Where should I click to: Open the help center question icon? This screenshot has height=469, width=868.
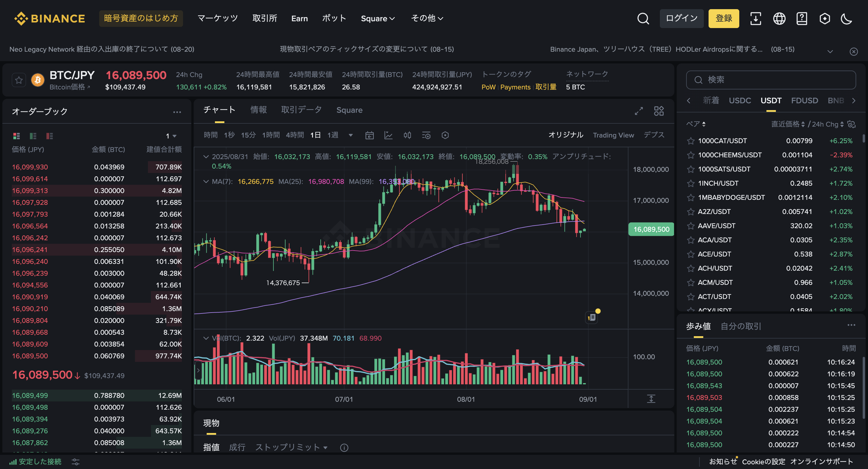coord(802,19)
